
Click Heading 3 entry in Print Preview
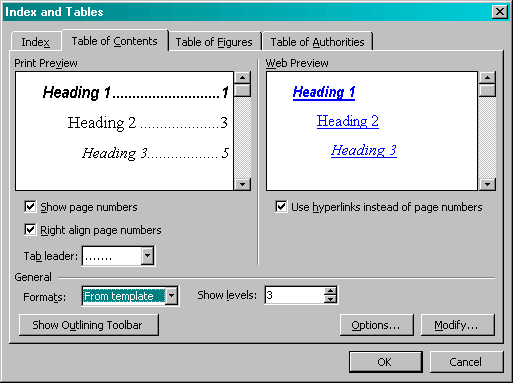pos(155,153)
